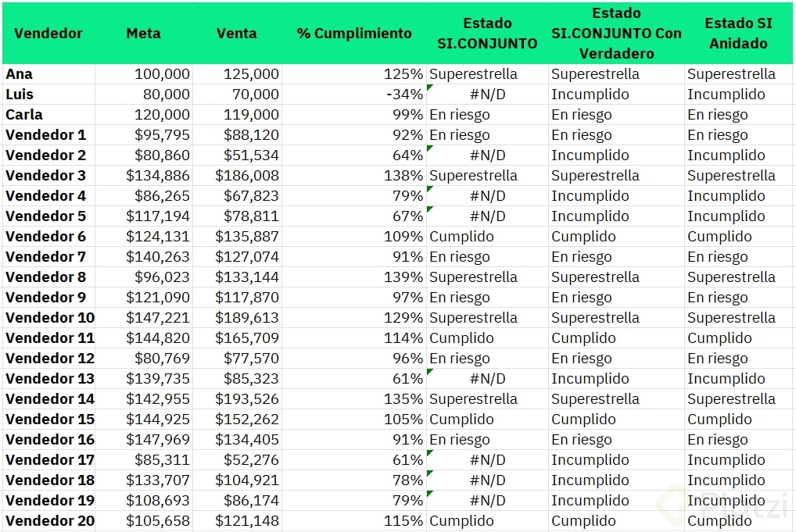Click the Estado SI.CONJUNTO header cell

[x=487, y=34]
